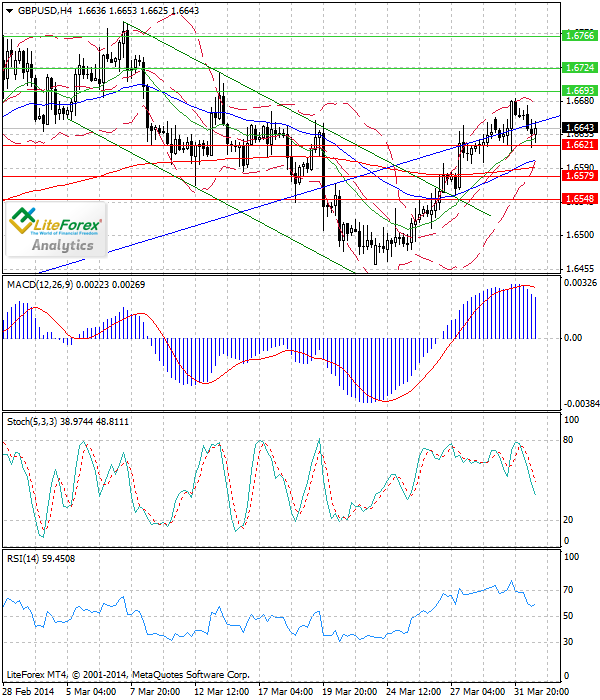Screen dimensions: 600x700
Task: Select the 80 level on Stochastic scale
Action: click(569, 438)
